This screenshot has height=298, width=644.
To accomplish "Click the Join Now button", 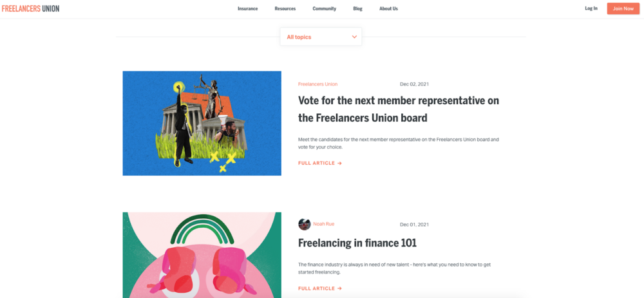I will pos(623,8).
